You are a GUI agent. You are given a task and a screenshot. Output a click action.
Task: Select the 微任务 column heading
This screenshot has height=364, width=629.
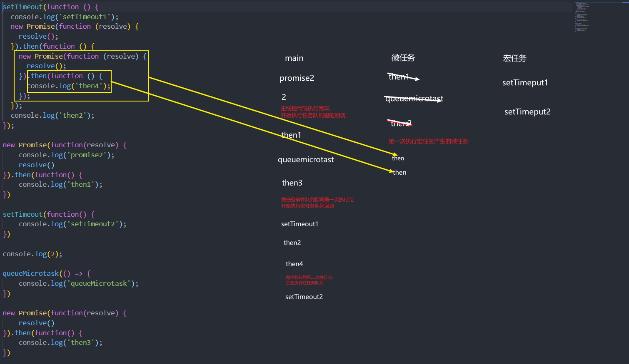(403, 58)
